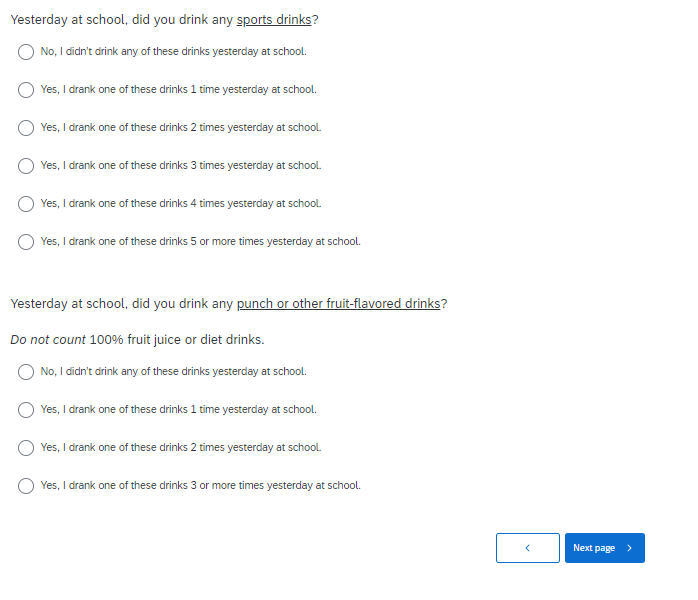This screenshot has width=698, height=600.
Task: Click the underlined sports drinks term
Action: (274, 20)
